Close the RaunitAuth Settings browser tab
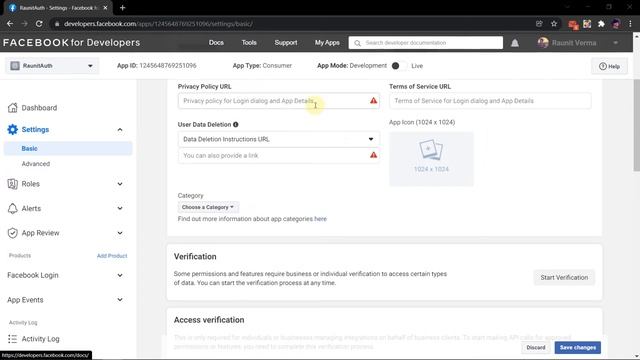 [105, 7]
